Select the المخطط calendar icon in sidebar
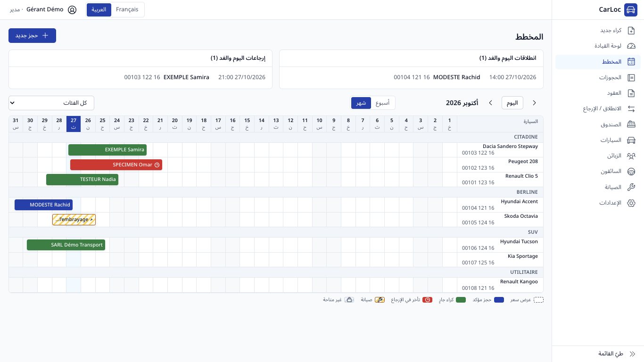Image resolution: width=644 pixels, height=362 pixels. coord(631,62)
